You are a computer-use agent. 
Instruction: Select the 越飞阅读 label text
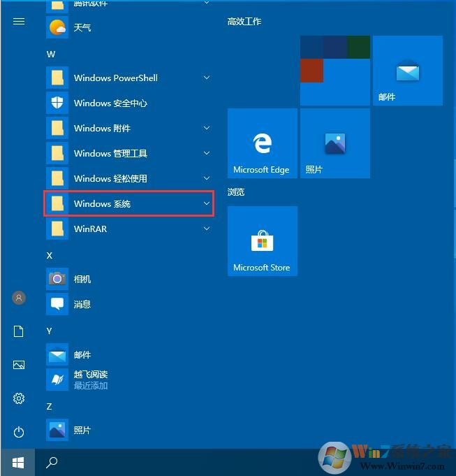pos(91,375)
